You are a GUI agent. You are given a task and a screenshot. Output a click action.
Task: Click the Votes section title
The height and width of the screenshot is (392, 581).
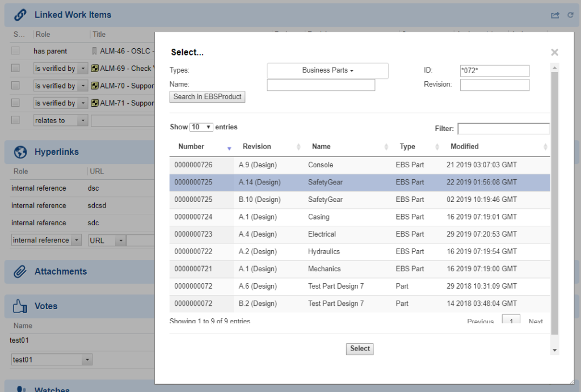click(x=46, y=306)
